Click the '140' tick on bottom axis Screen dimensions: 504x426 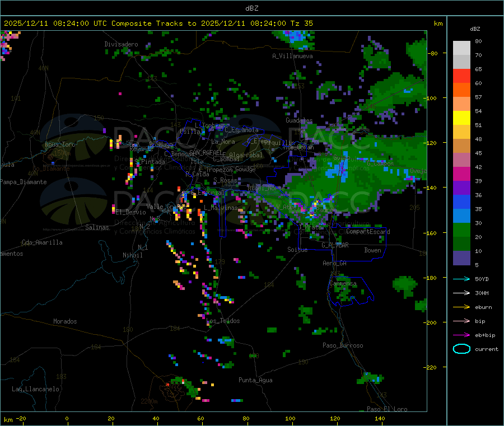click(380, 418)
